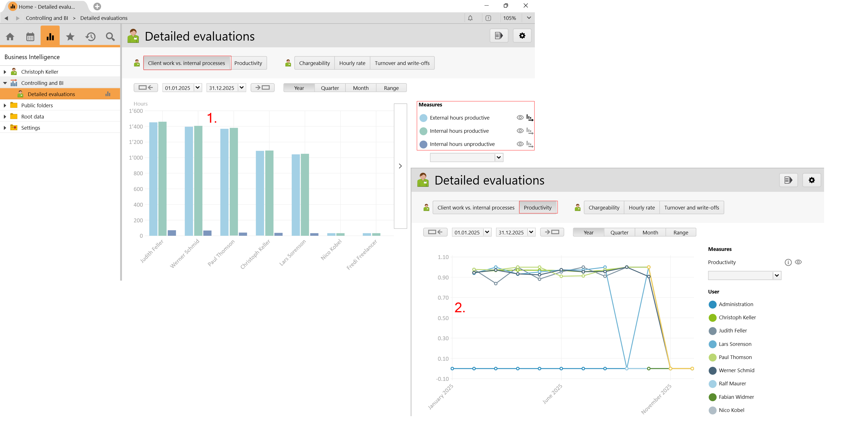
Task: Open the history clock icon
Action: click(90, 37)
